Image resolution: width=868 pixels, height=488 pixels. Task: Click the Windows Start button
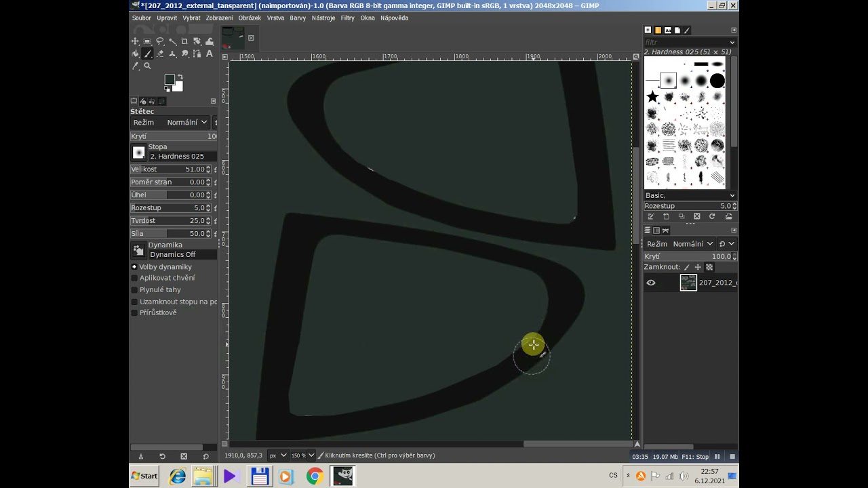click(144, 476)
